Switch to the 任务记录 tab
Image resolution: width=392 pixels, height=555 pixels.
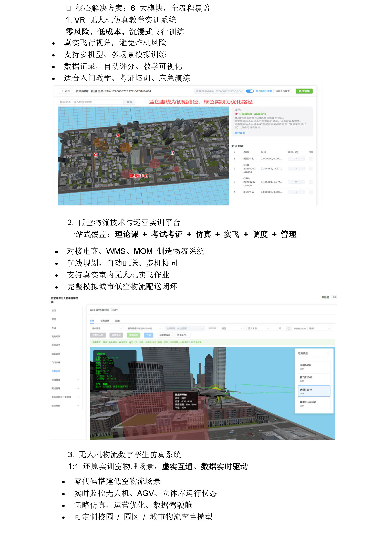105,321
